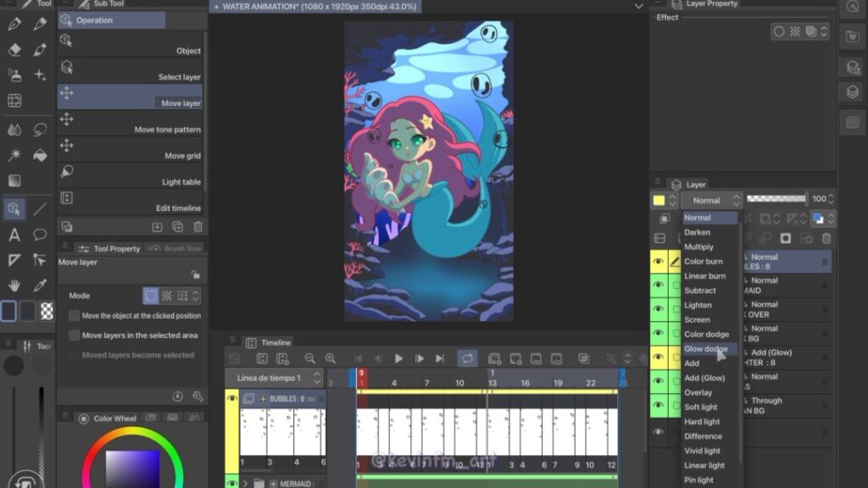Select the Eraser tool
Viewport: 868px width, 488px height.
[x=14, y=49]
